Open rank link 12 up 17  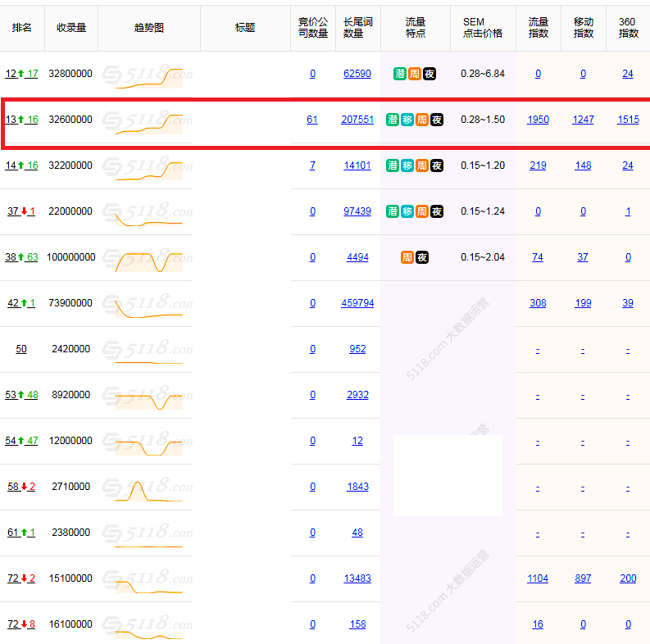click(x=21, y=74)
